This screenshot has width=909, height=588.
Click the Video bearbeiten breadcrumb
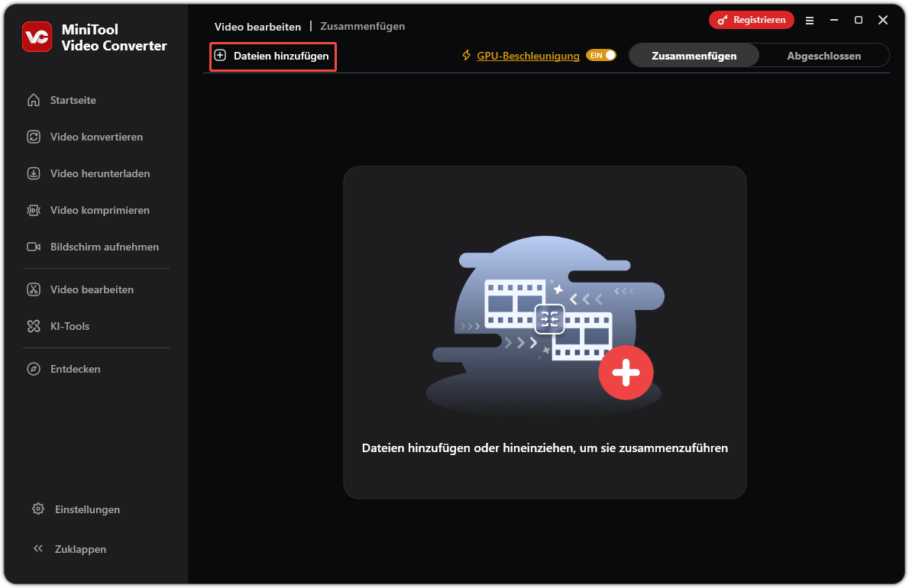[x=258, y=27]
